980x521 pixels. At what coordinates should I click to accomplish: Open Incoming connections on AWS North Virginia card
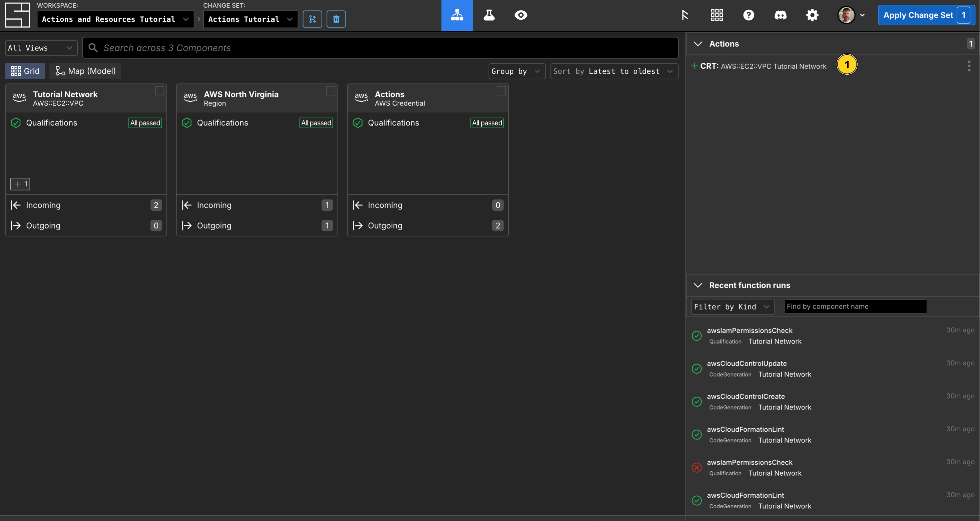tap(257, 205)
